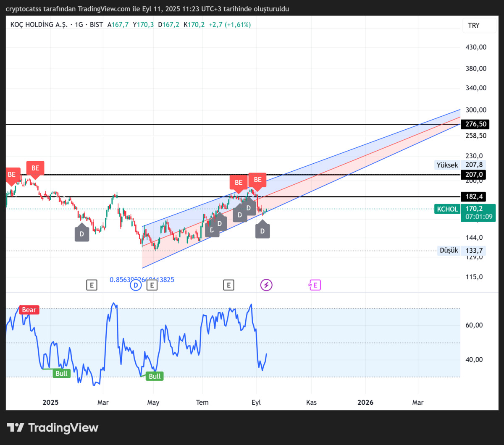Click the 60,00 RSI axis label
Viewport: 504px width, 445px height.
click(x=474, y=325)
